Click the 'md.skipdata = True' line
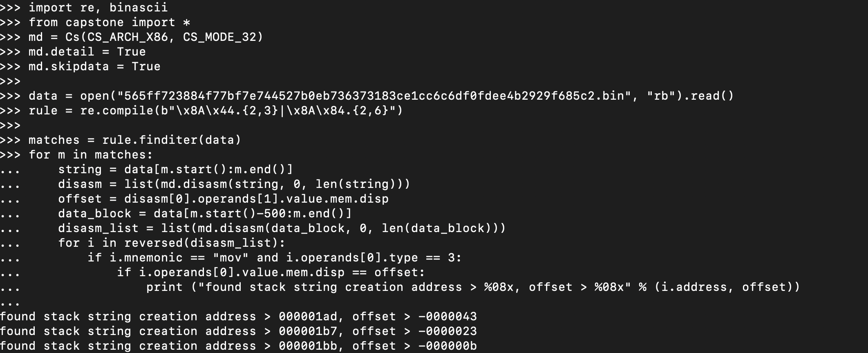This screenshot has height=353, width=868. pos(94,67)
